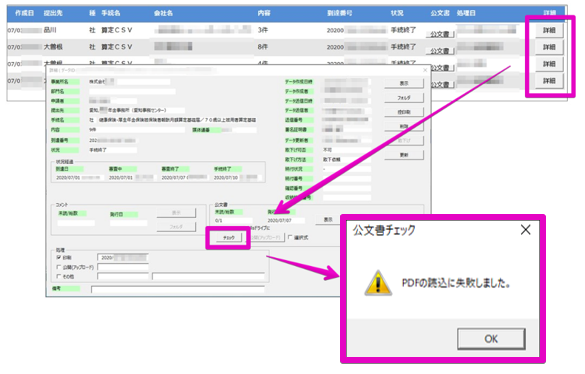Image resolution: width=585 pixels, height=374 pixels.
Task: Sort by the 状況 column header
Action: click(397, 13)
